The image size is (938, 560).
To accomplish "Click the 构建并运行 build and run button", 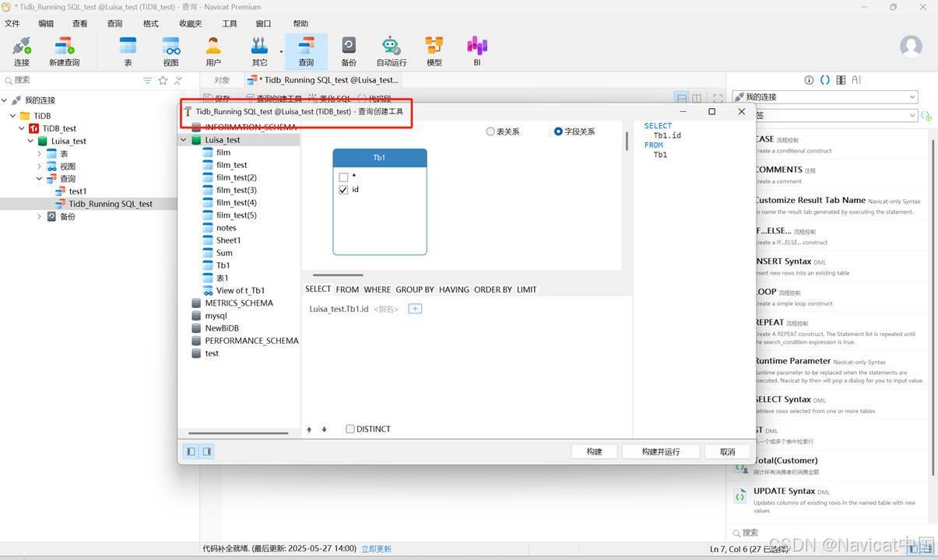I will [x=661, y=452].
